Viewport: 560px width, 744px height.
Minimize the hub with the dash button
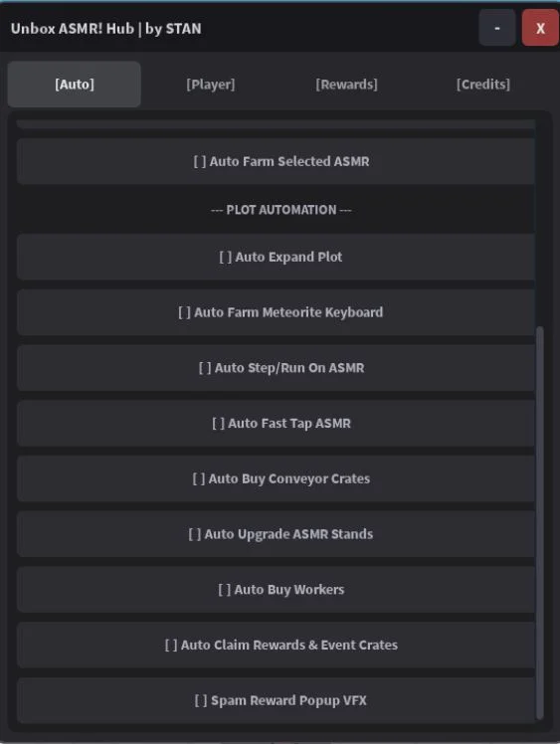[x=497, y=28]
